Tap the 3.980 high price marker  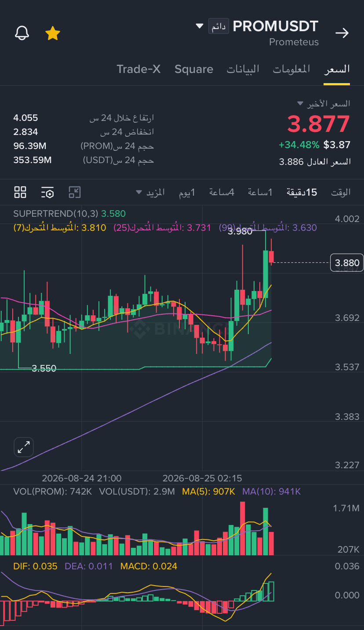click(240, 232)
